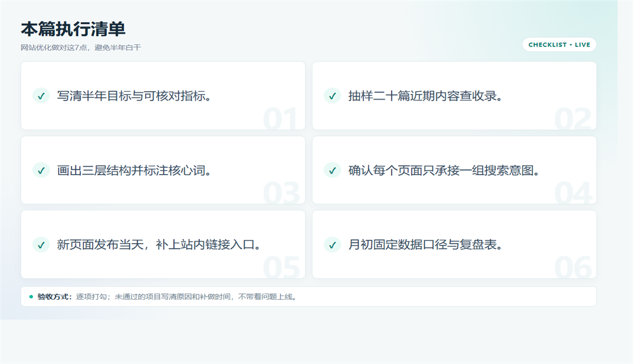Click the 验收方式 label in footer note
The width and height of the screenshot is (633, 364).
(x=55, y=296)
